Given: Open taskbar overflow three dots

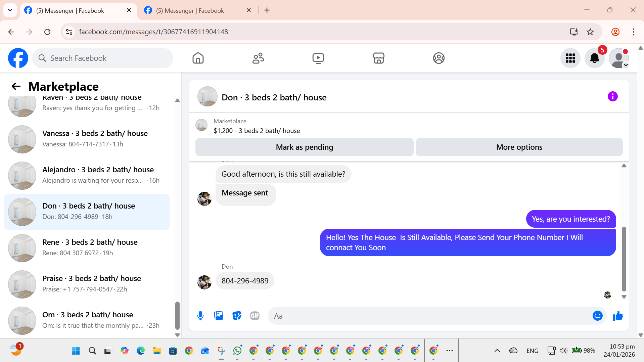Looking at the screenshot, I should (450, 351).
